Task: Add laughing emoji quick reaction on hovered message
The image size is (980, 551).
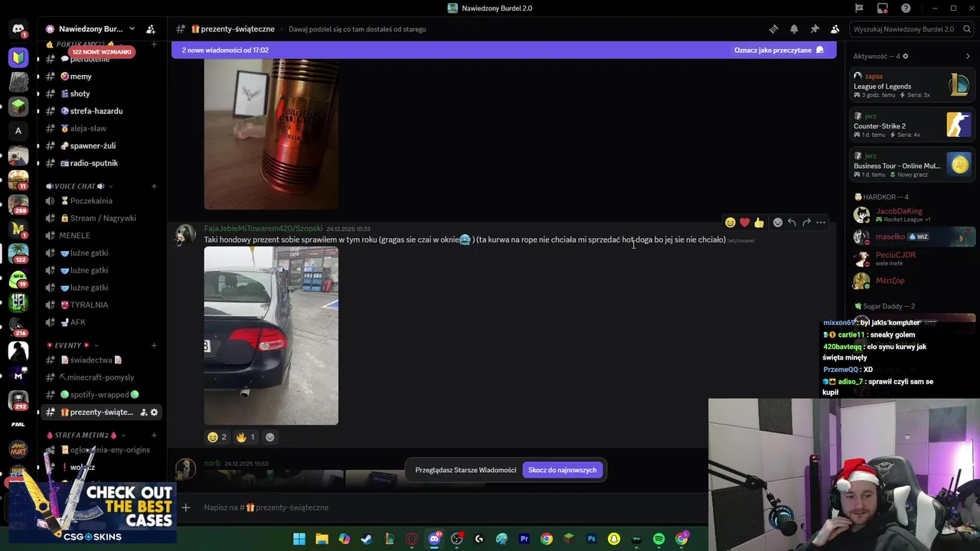Action: (730, 223)
